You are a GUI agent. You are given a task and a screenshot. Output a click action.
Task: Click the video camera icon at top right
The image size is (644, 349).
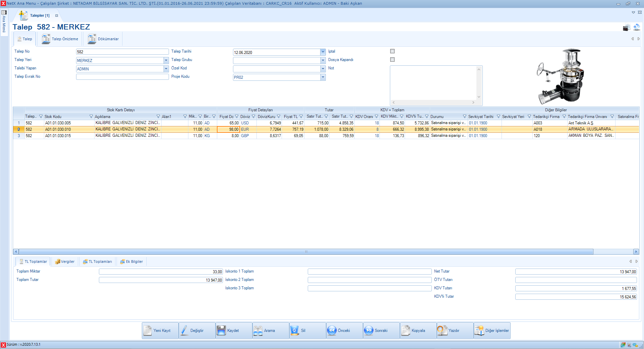[x=626, y=27]
